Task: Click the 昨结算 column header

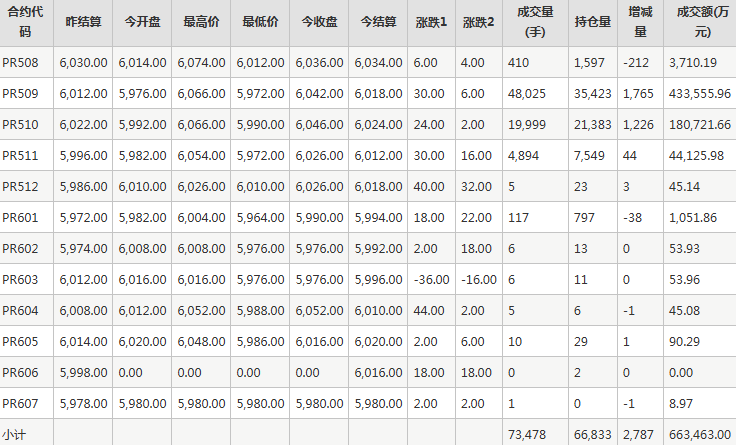Action: point(83,22)
